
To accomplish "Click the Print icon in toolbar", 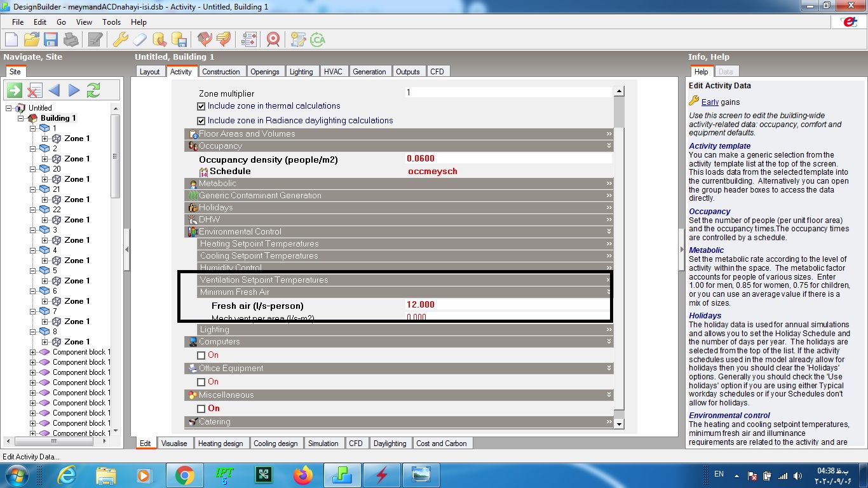I will pos(71,39).
